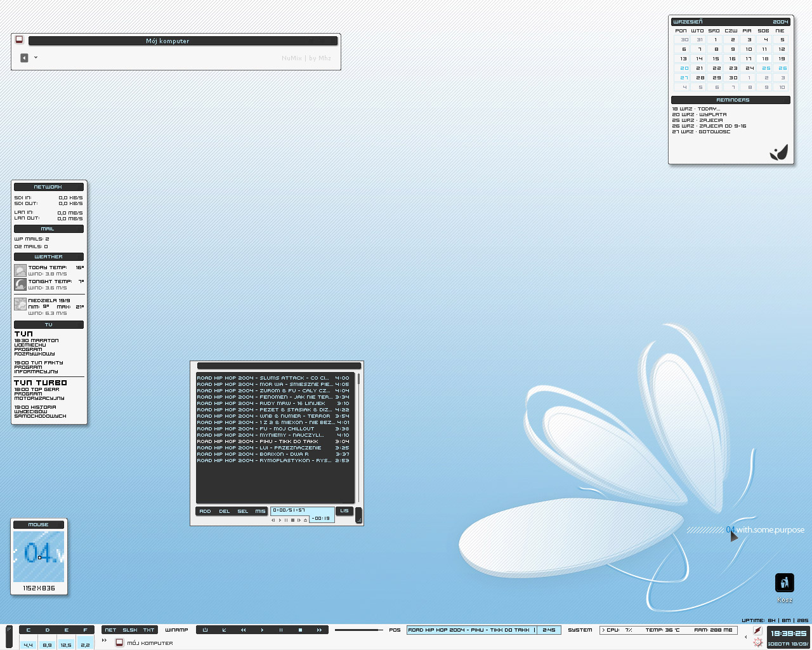The width and height of the screenshot is (812, 650).
Task: Open the dropdown arrow beside the back button
Action: (36, 58)
